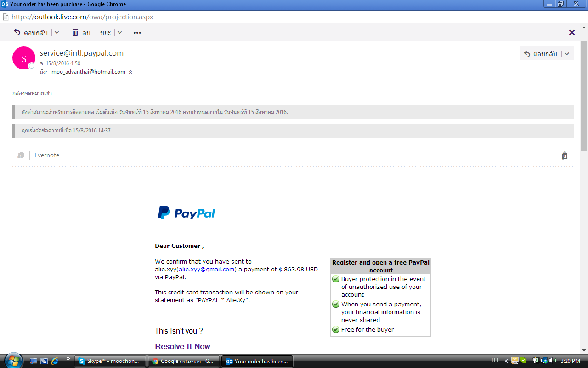
Task: Switch to the Google Chrome taskbar window
Action: [x=184, y=361]
